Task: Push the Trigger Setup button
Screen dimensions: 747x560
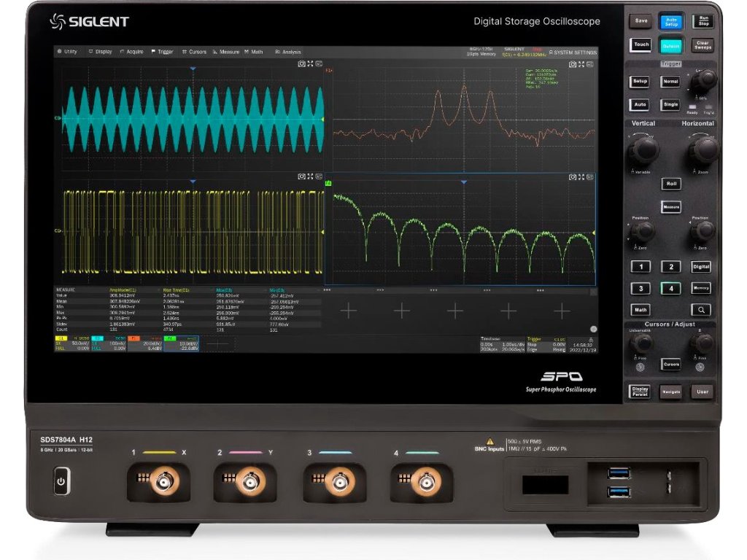Action: 640,82
